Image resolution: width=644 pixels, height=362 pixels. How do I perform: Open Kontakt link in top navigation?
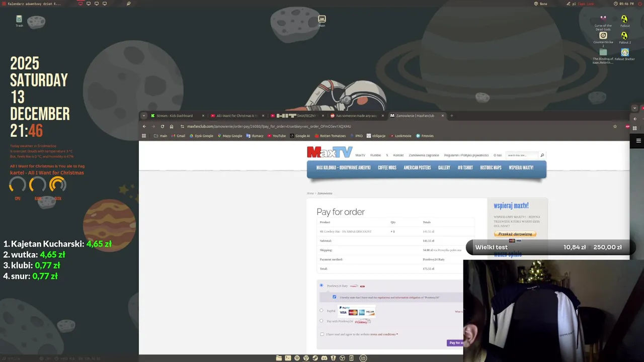(398, 155)
